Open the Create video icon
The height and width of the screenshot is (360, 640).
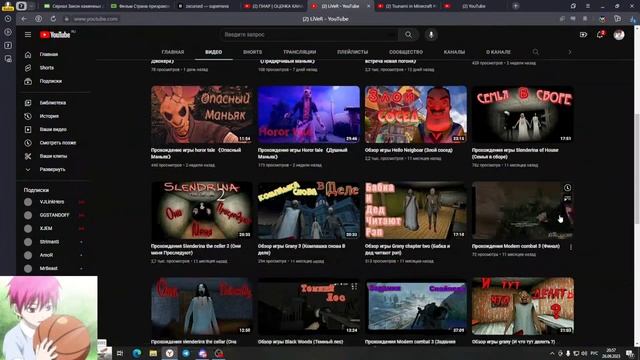tap(583, 35)
